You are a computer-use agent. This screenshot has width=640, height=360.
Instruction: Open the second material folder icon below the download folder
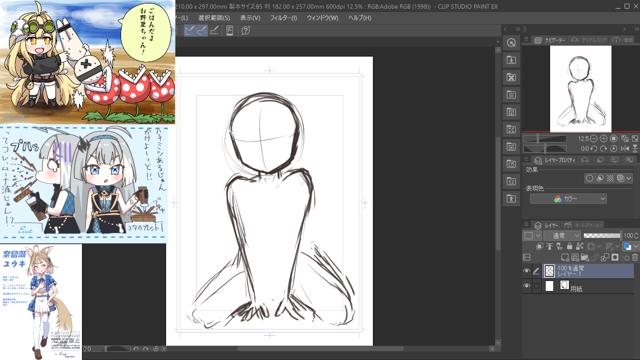[511, 78]
